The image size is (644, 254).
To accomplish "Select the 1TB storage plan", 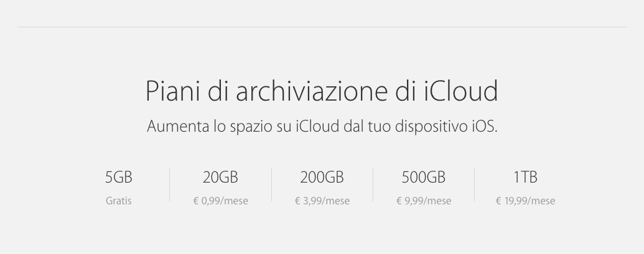I will tap(525, 178).
